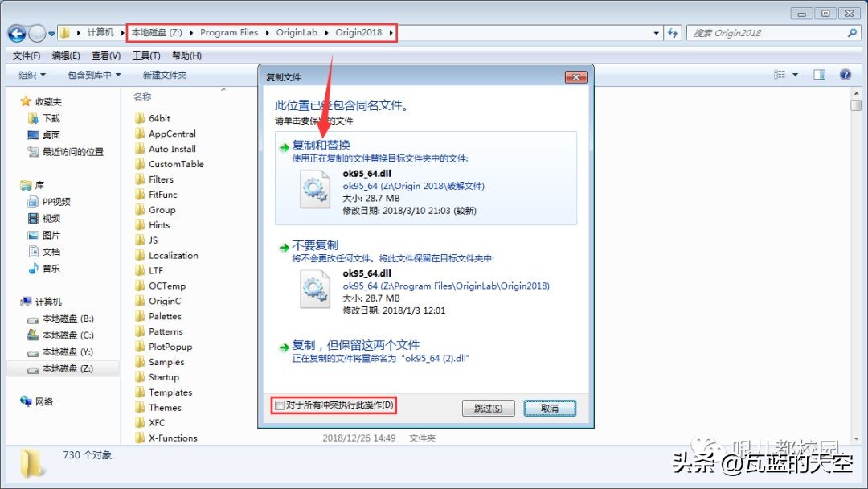The image size is (868, 489).
Task: Click the 新建文件夹 toolbar button
Action: pos(165,75)
